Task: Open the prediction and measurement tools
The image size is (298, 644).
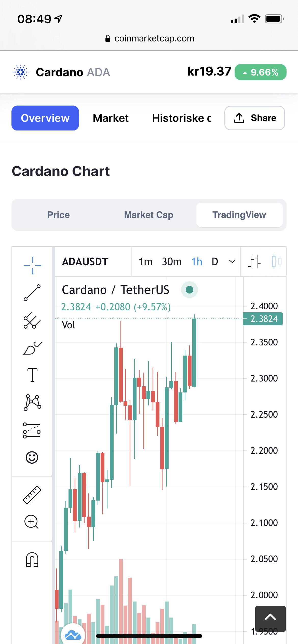Action: point(32,430)
